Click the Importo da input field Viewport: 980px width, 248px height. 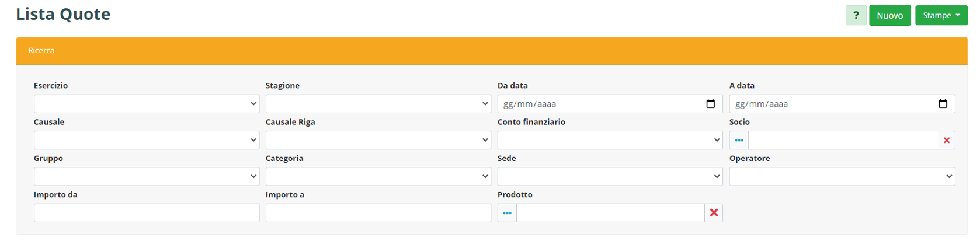point(146,213)
